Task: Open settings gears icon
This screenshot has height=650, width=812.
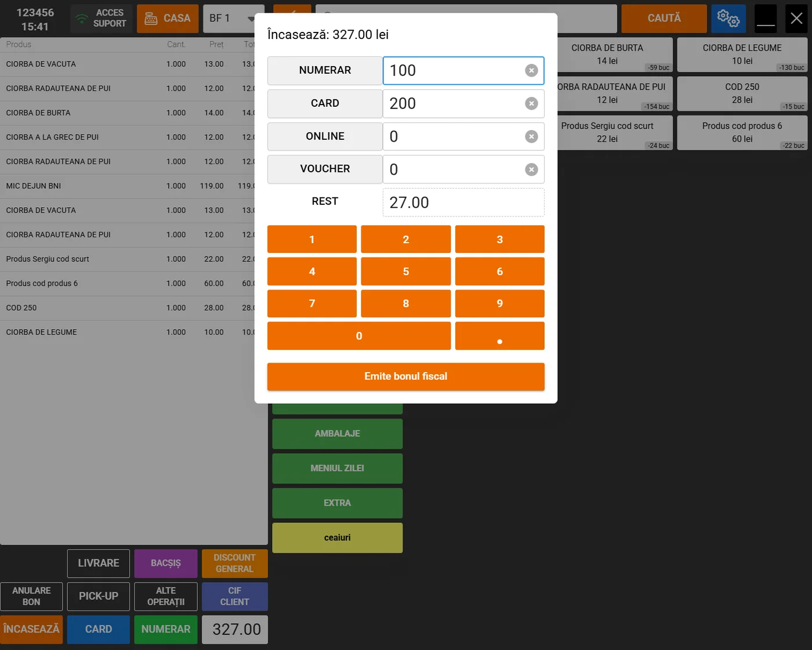Action: click(728, 19)
